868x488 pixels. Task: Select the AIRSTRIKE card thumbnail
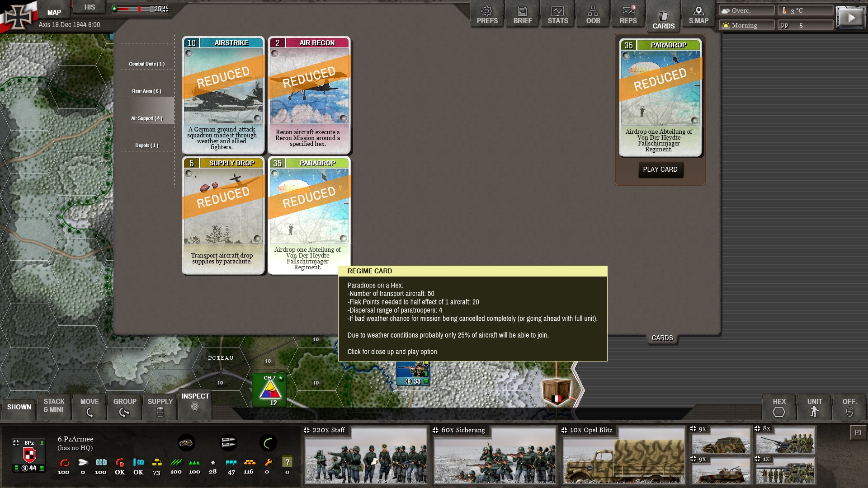[x=223, y=95]
